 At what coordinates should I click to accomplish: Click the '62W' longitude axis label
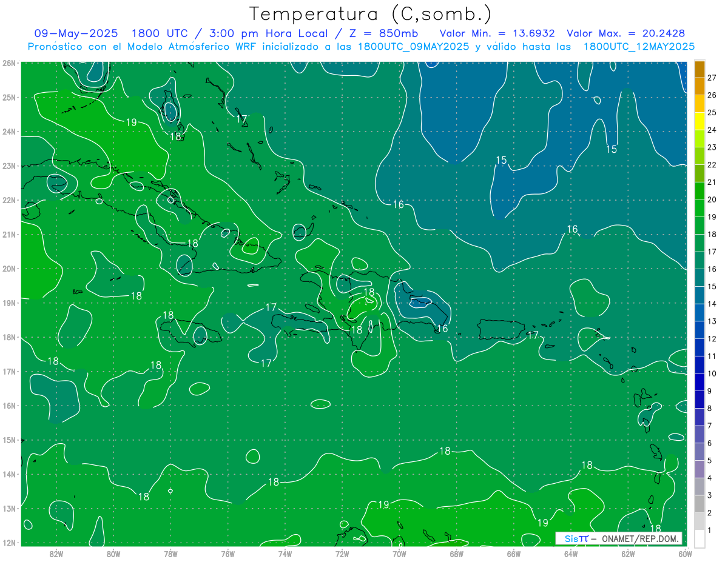tap(628, 553)
